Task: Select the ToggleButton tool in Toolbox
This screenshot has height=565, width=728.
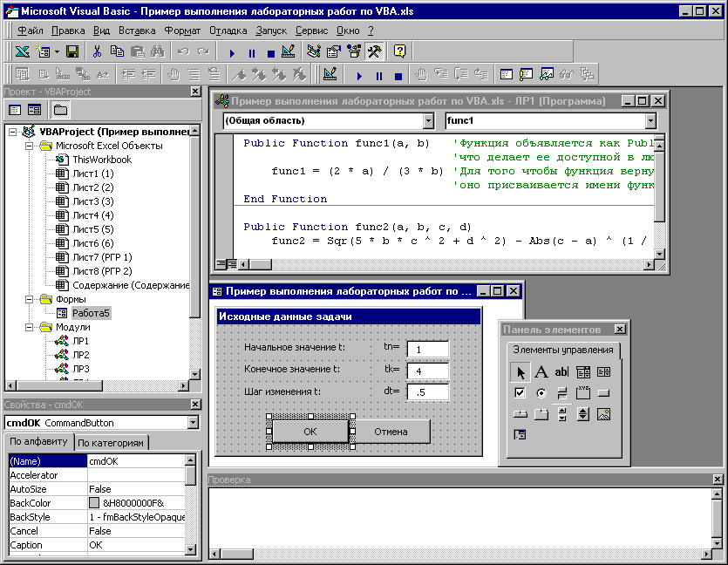Action: [x=561, y=393]
